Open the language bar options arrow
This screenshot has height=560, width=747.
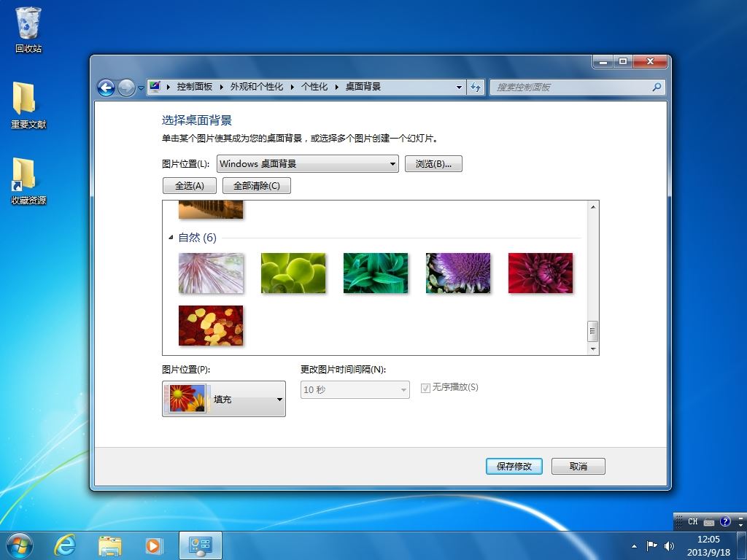[741, 524]
